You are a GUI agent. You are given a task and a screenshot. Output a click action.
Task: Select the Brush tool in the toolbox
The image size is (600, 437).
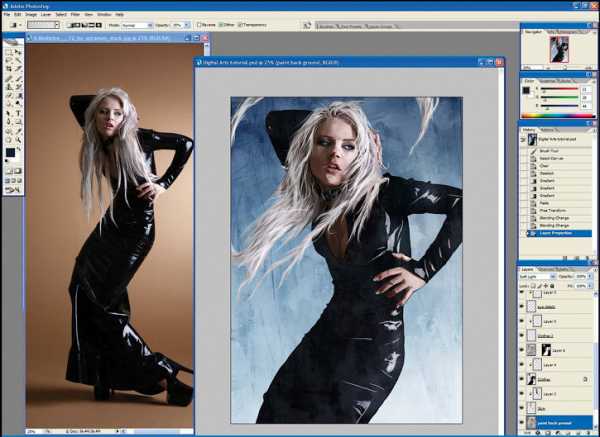18,78
